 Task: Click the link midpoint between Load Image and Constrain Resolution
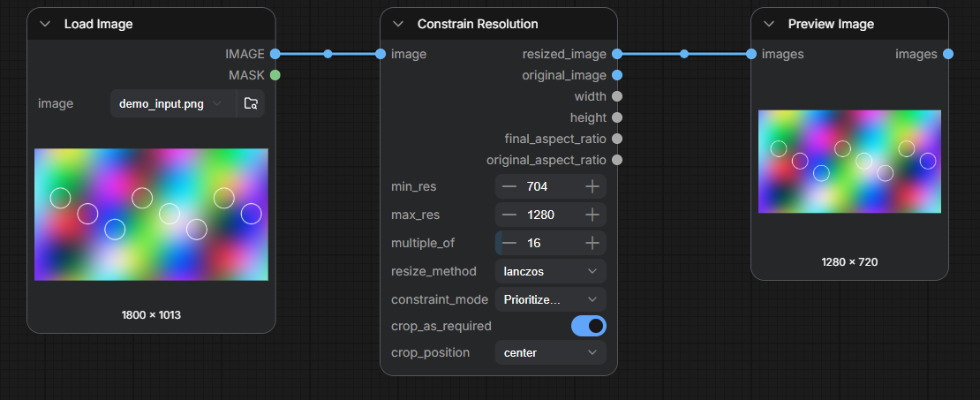pyautogui.click(x=328, y=55)
